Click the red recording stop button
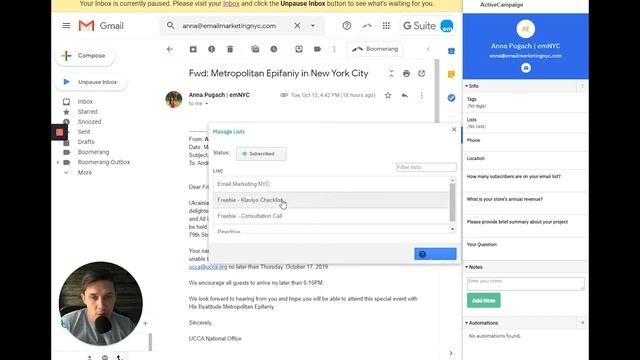 pyautogui.click(x=59, y=132)
